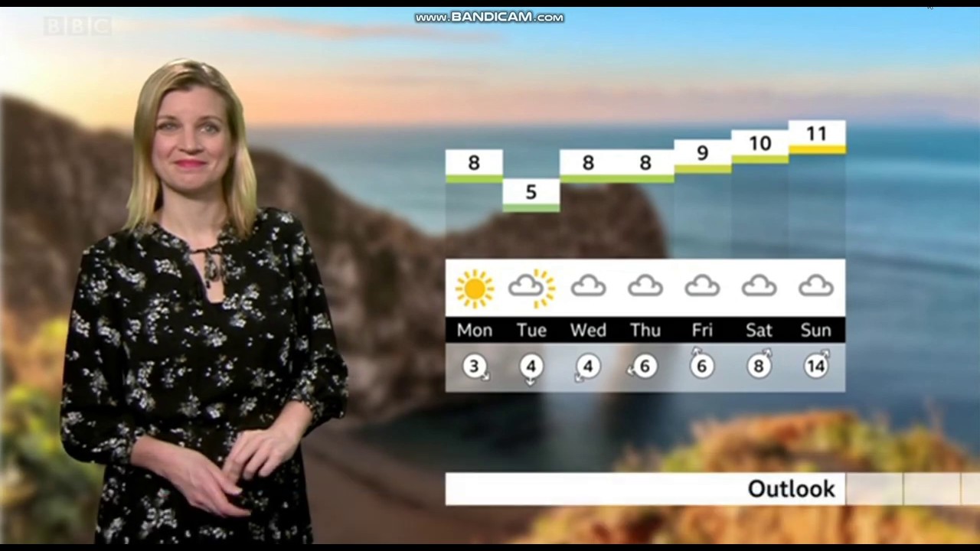Click Monday's temperature value 8
The height and width of the screenshot is (551, 980).
click(x=474, y=163)
